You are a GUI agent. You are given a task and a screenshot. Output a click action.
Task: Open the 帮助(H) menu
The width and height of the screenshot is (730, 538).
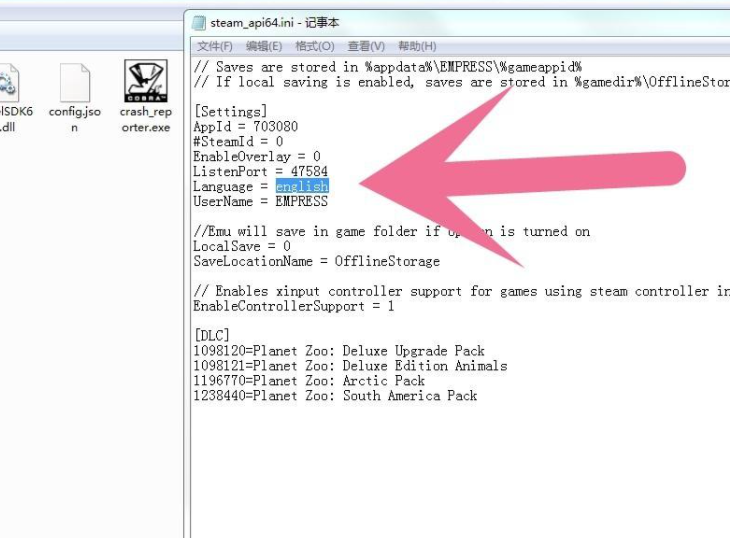[417, 46]
